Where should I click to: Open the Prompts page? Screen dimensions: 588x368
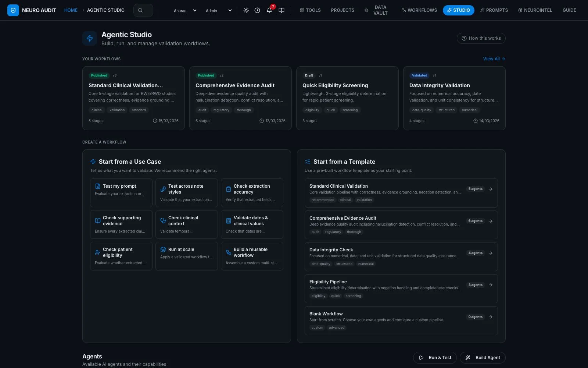click(494, 10)
